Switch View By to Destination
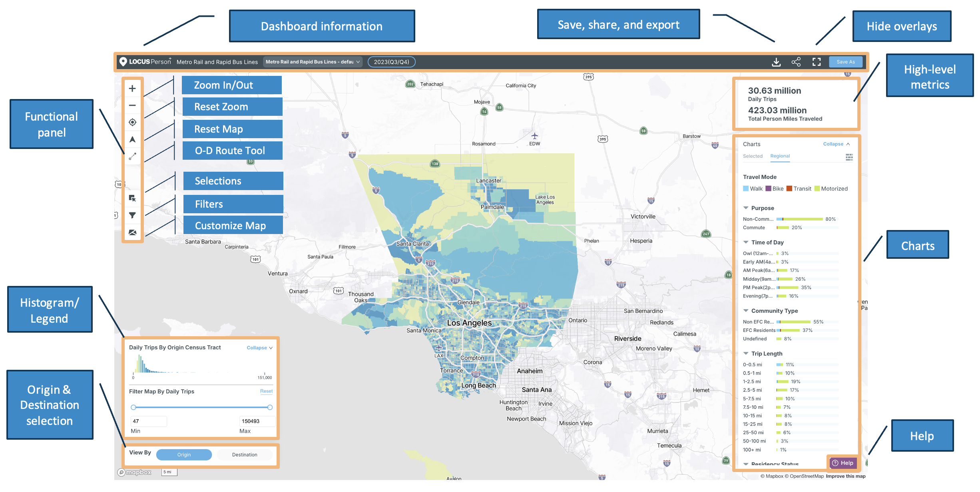The height and width of the screenshot is (492, 980). [245, 454]
